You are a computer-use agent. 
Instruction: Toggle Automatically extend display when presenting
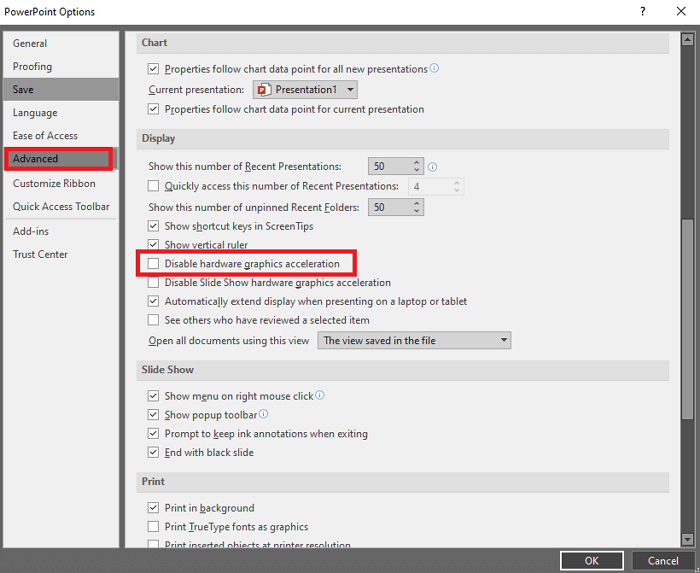point(153,301)
